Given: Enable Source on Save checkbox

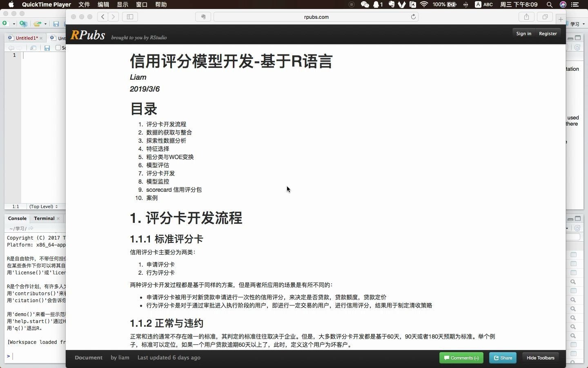Looking at the screenshot, I should coord(58,48).
